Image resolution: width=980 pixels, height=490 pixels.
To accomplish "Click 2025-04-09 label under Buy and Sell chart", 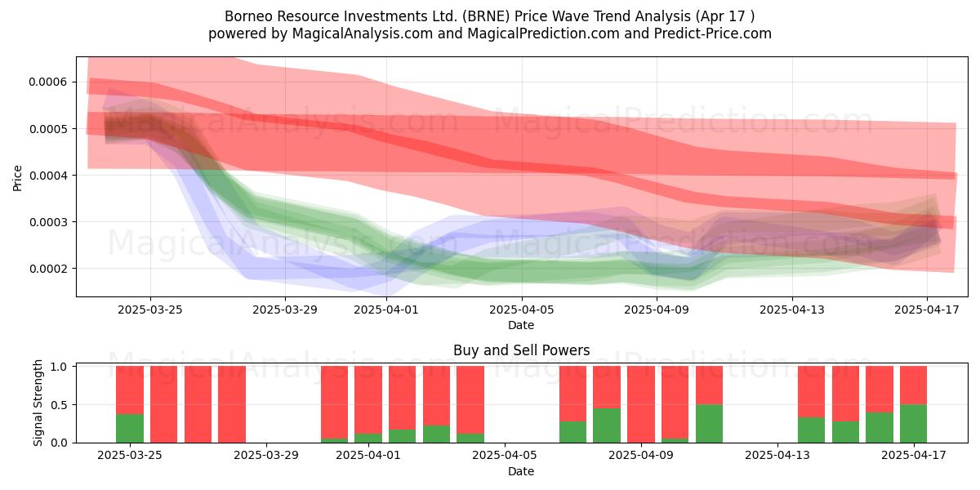I will (640, 456).
